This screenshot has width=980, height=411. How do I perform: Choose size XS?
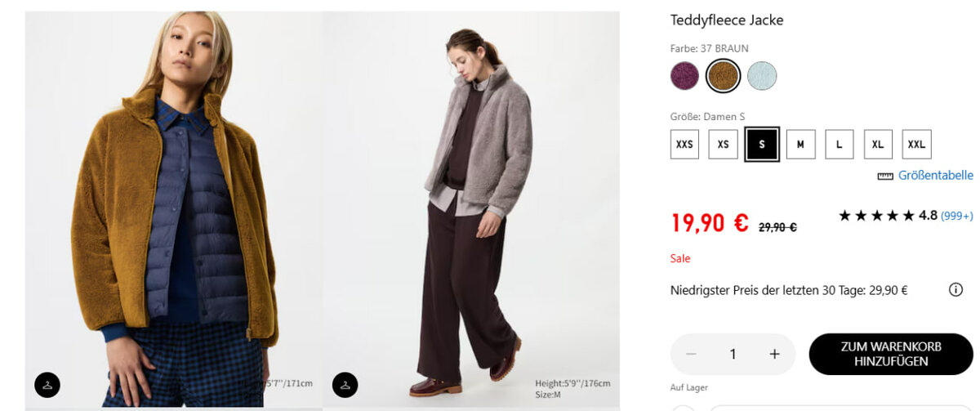coord(723,145)
